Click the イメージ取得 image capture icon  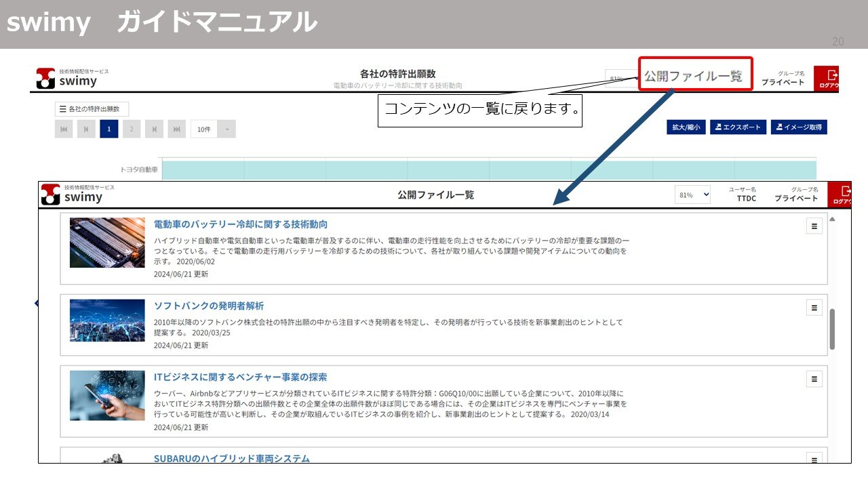798,127
